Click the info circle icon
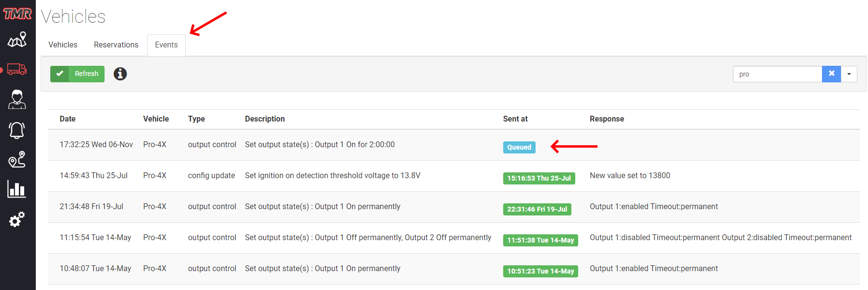868x290 pixels. click(x=120, y=74)
